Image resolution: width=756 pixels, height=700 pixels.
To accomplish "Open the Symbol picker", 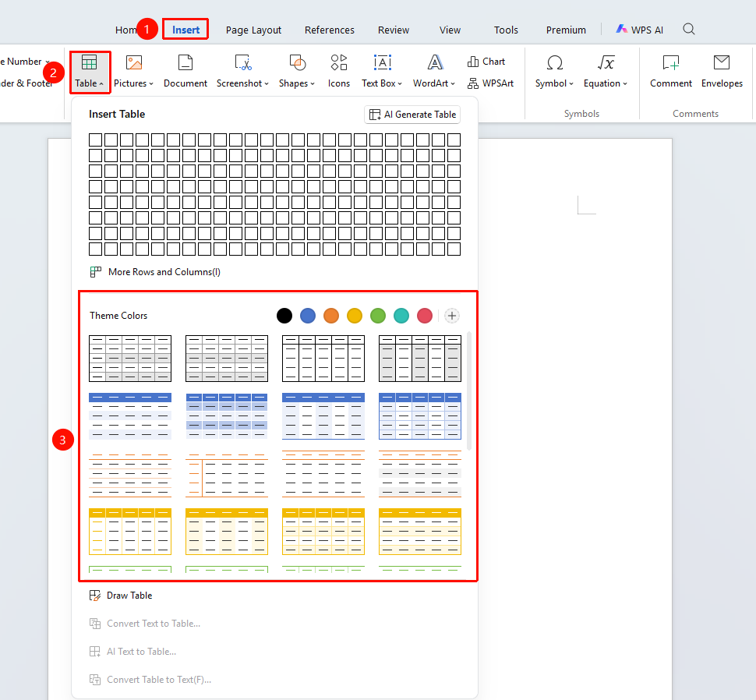I will coord(554,71).
